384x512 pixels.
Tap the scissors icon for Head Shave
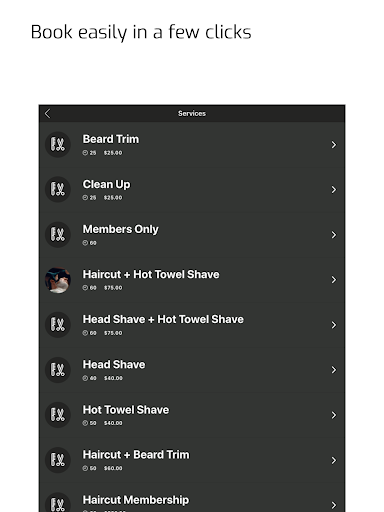coord(58,370)
